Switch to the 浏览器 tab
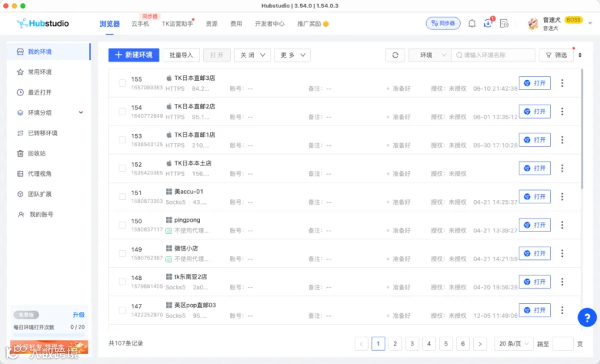This screenshot has width=600, height=364. coord(109,24)
